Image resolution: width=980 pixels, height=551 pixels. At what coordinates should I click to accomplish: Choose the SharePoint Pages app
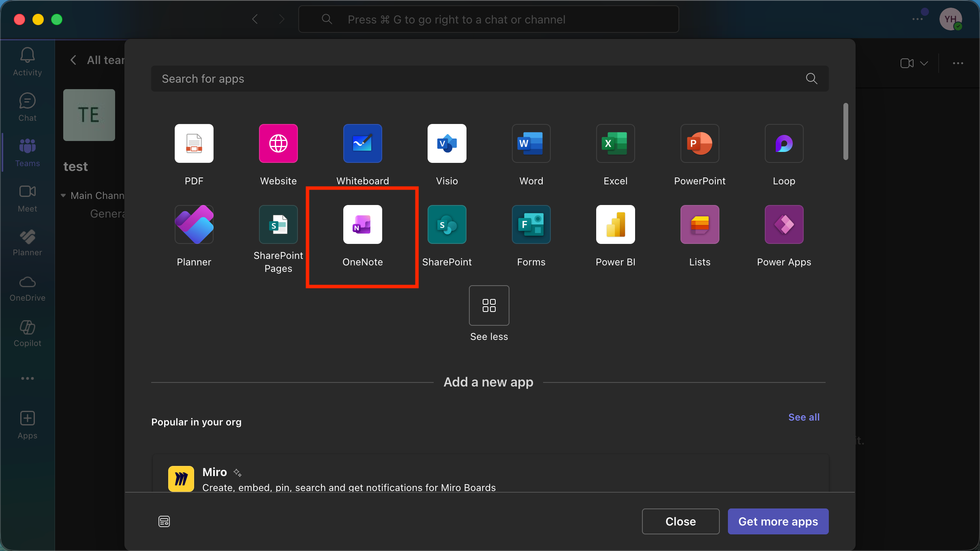[x=278, y=224]
